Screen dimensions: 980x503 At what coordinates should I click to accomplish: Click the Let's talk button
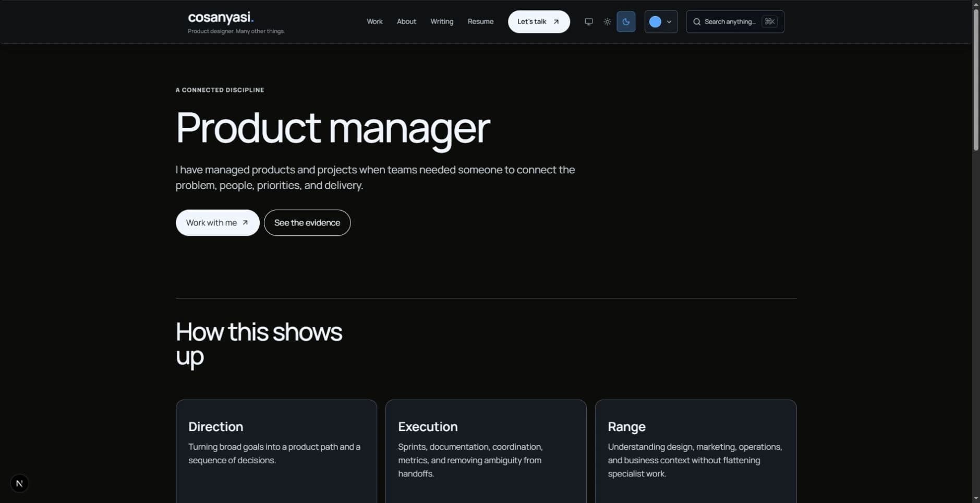click(539, 22)
